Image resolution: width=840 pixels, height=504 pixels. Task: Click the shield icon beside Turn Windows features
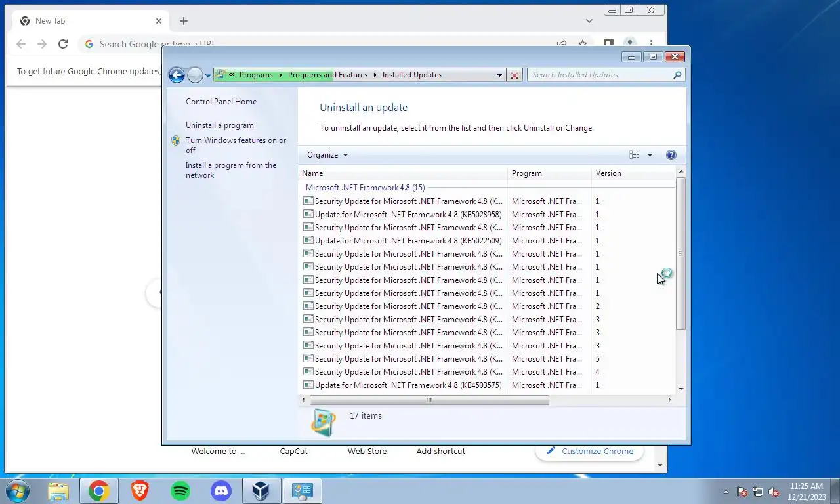[176, 140]
